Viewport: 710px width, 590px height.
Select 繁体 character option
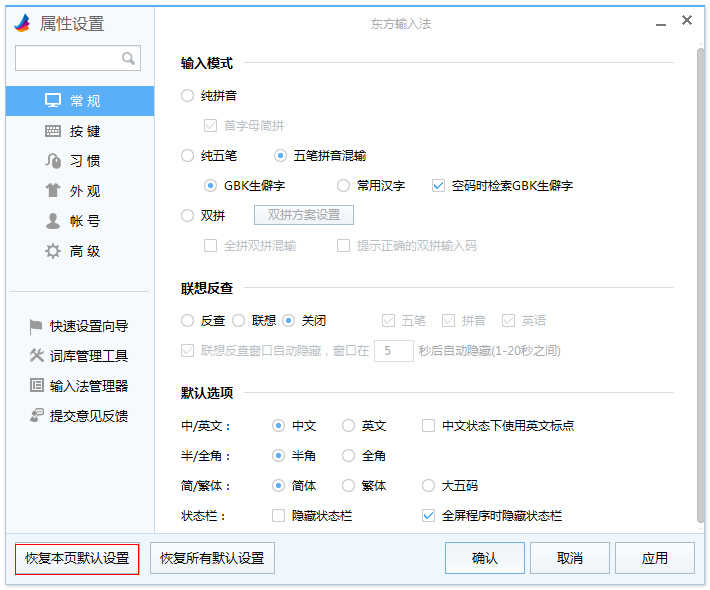pos(348,486)
